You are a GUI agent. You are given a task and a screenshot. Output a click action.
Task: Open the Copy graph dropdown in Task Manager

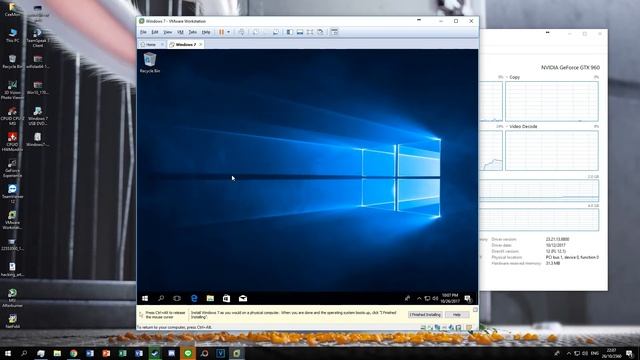513,77
